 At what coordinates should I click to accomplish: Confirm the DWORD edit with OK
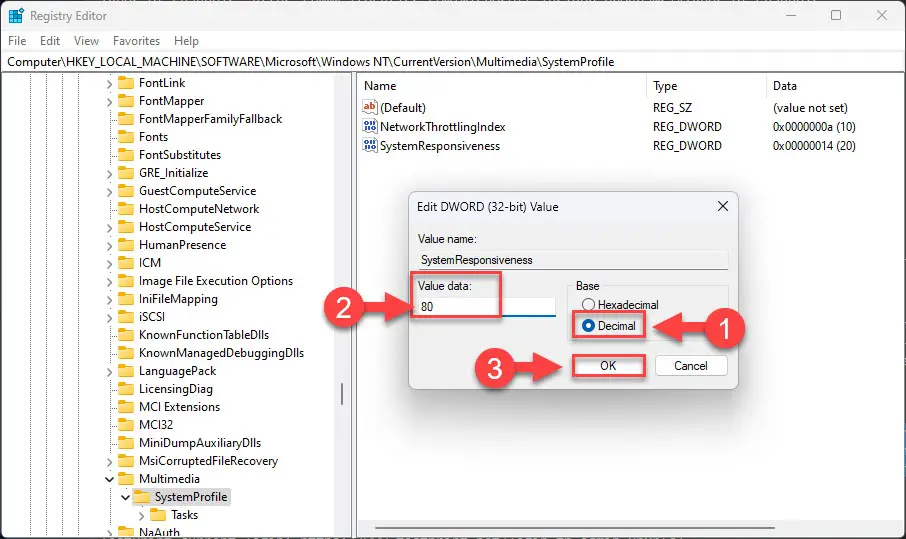pyautogui.click(x=608, y=366)
